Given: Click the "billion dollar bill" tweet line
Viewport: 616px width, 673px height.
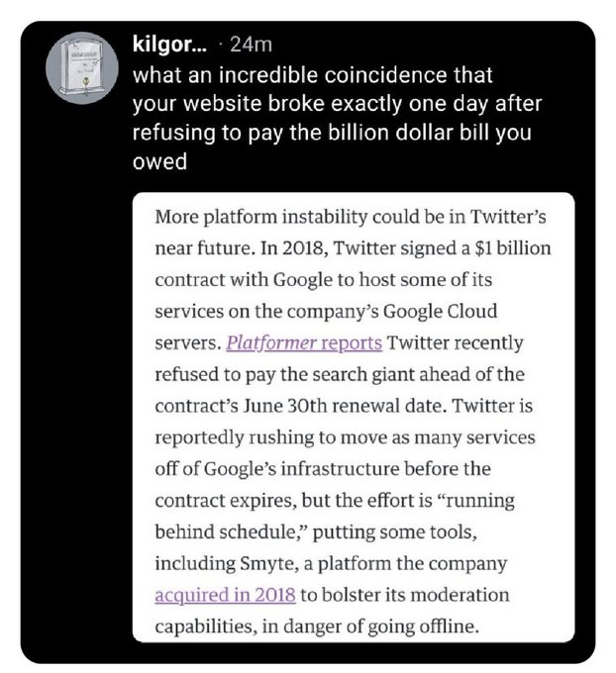Looking at the screenshot, I should (x=332, y=133).
